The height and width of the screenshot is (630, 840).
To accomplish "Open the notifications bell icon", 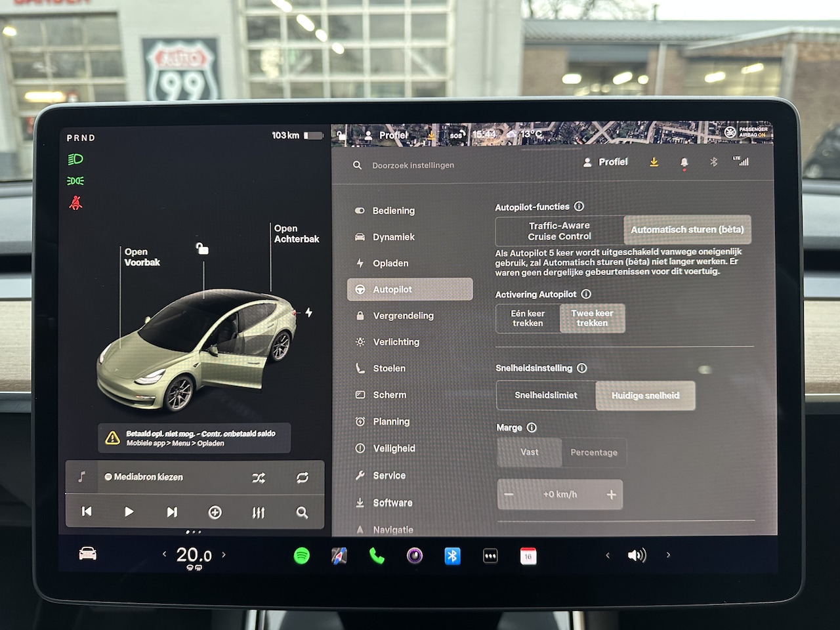I will tap(684, 162).
